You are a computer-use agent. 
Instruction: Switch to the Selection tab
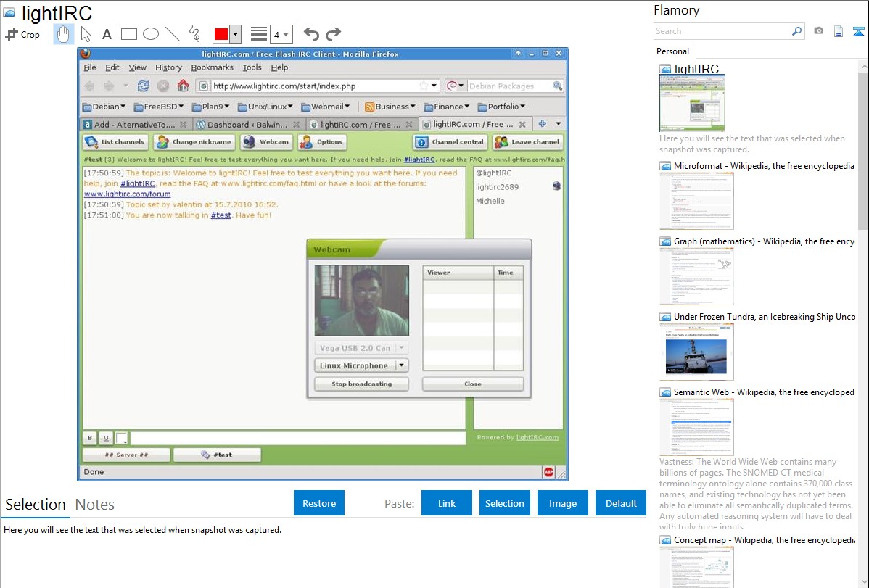pyautogui.click(x=36, y=505)
